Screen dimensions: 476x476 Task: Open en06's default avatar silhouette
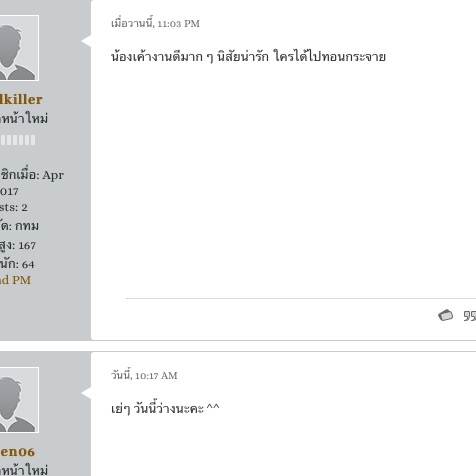tap(19, 400)
